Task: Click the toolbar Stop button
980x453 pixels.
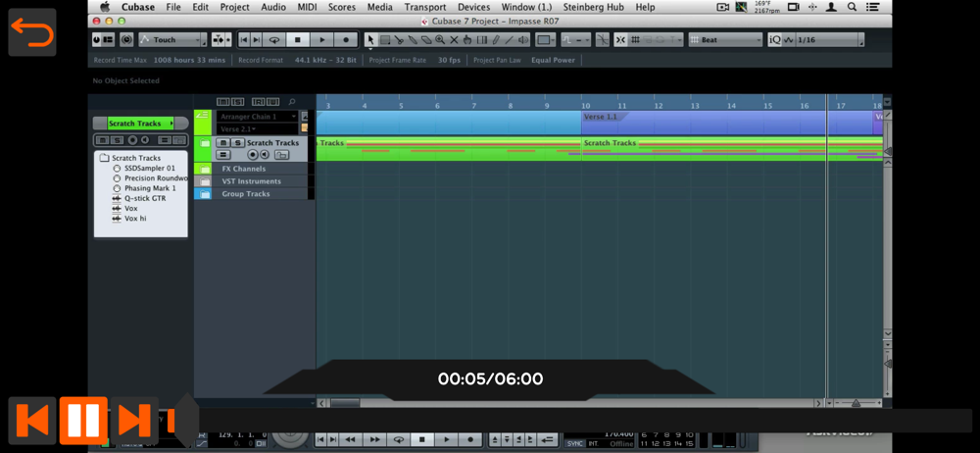Action: [298, 39]
